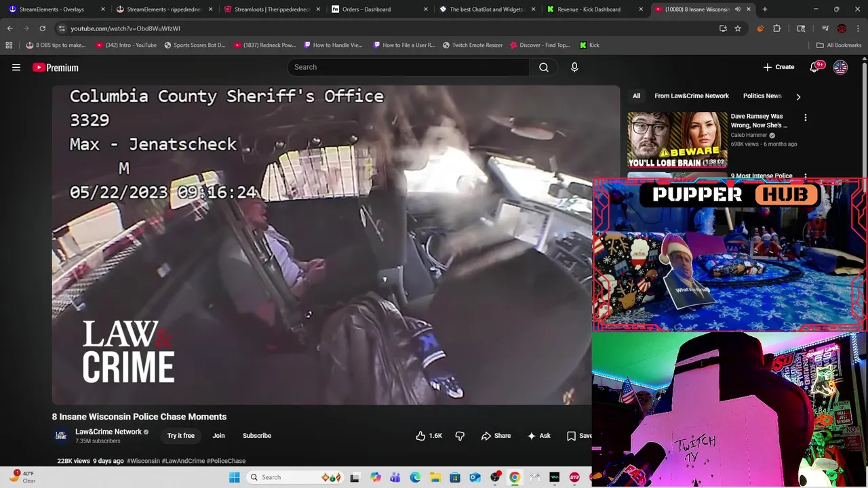Open the Kick bookmark
Screen dimensions: 868x488
pos(589,45)
